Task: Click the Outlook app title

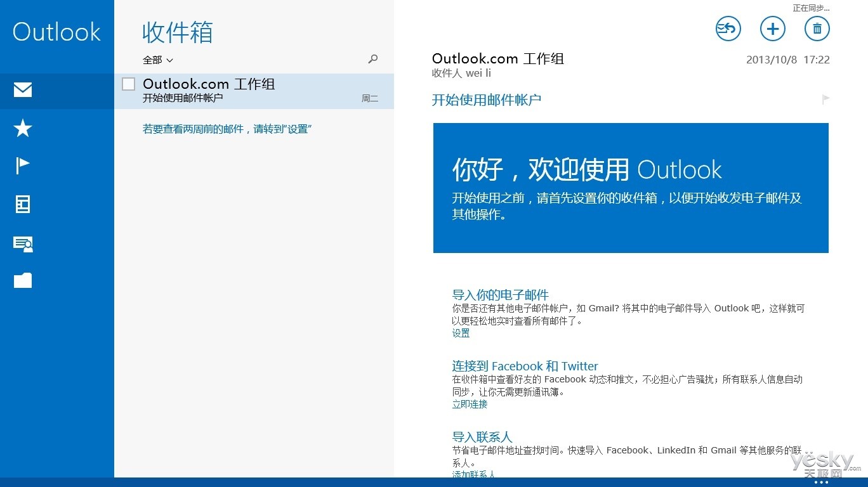Action: click(56, 32)
